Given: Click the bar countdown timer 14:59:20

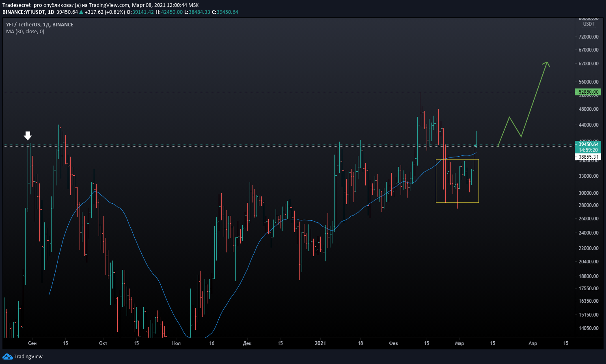Looking at the screenshot, I should [x=588, y=150].
